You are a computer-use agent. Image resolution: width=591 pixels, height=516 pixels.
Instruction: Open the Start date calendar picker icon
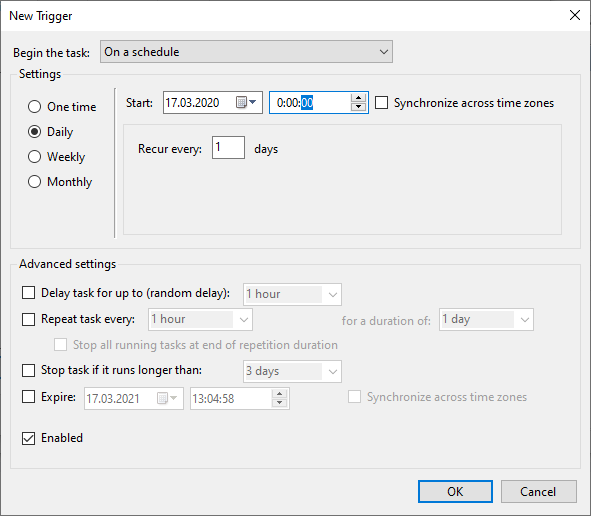[x=246, y=102]
